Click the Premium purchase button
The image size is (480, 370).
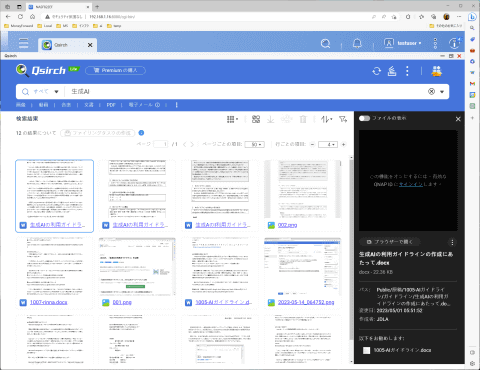115,70
